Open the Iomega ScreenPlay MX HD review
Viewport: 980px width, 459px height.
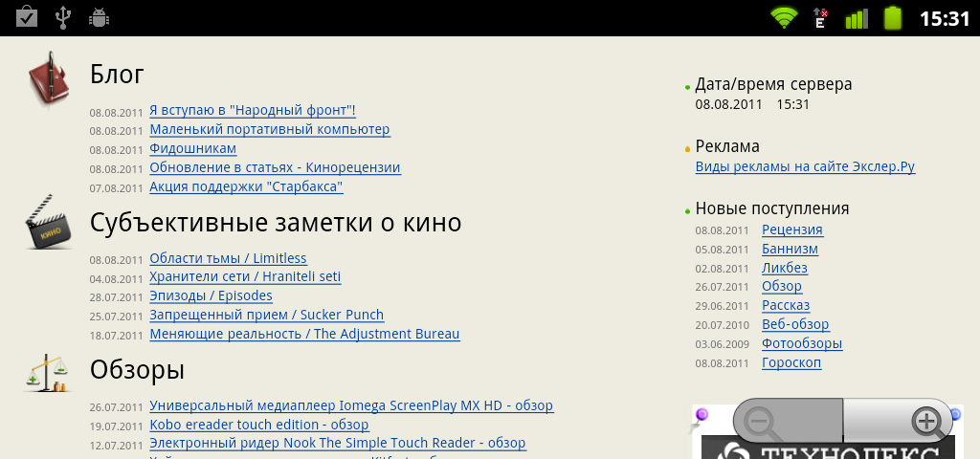(x=350, y=405)
